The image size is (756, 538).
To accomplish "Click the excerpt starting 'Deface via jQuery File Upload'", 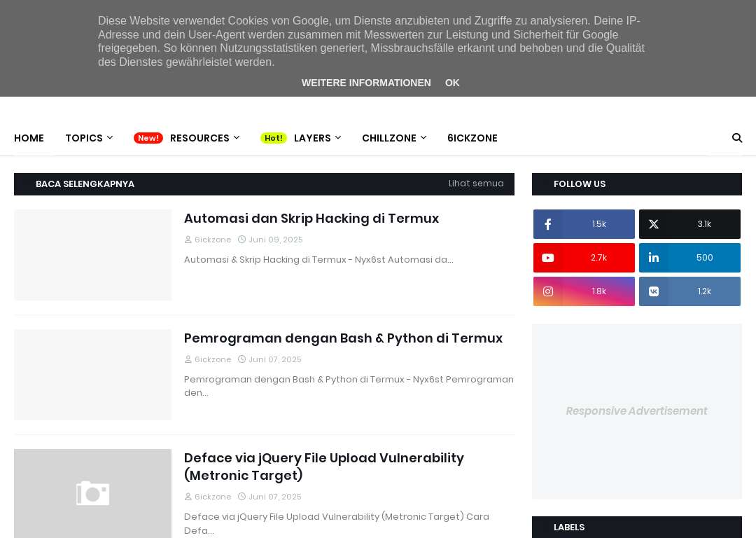I will (x=337, y=523).
